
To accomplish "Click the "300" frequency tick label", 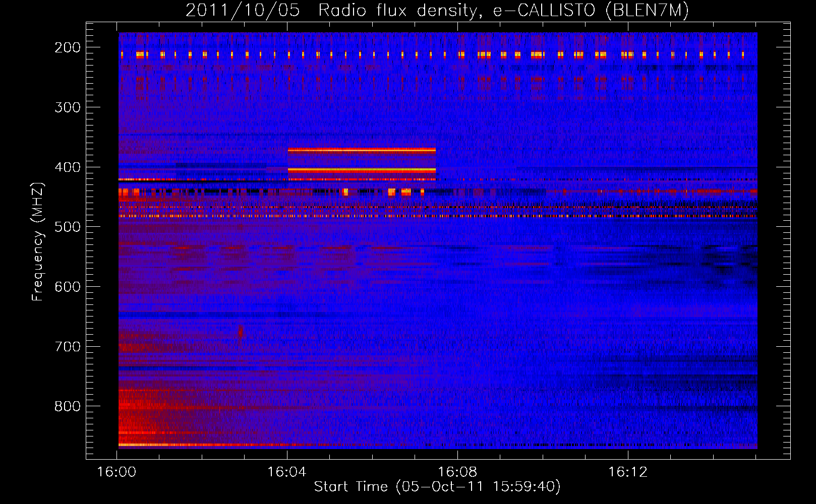I will [68, 107].
